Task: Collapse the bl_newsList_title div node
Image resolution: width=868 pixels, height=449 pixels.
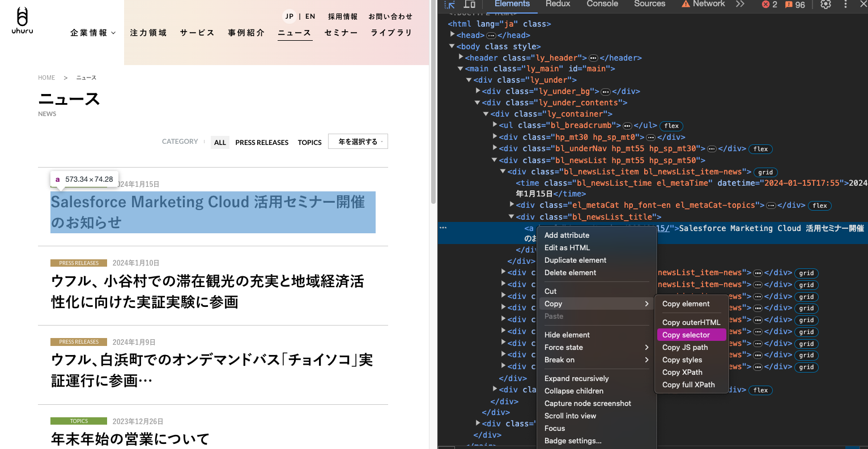Action: (512, 217)
